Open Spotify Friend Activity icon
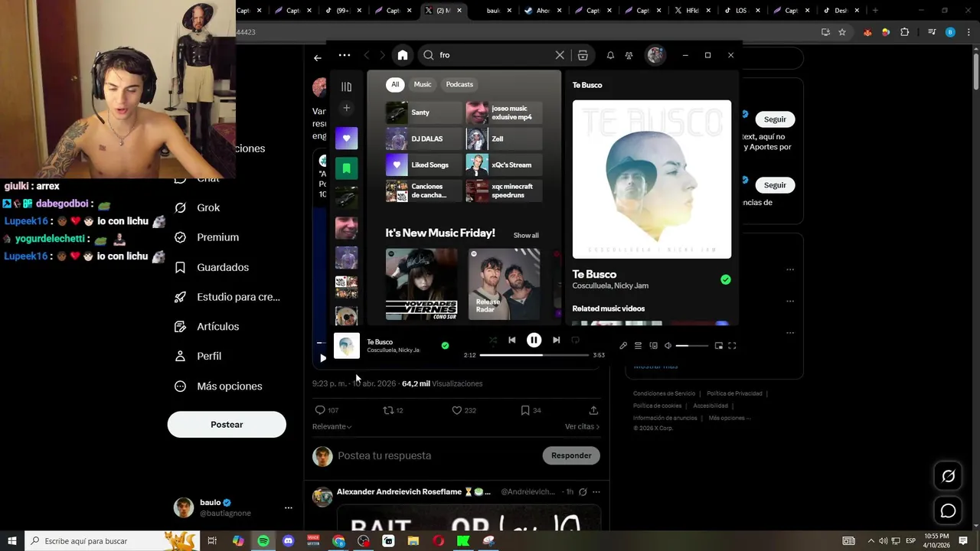 [629, 55]
